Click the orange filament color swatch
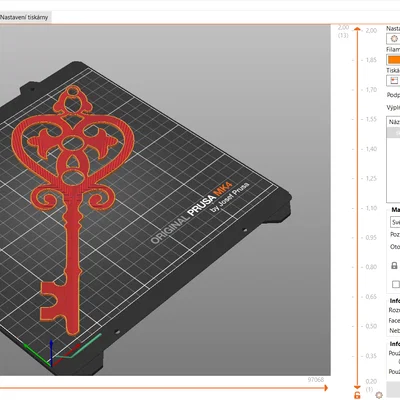Viewport: 400px width, 400px height. click(394, 60)
